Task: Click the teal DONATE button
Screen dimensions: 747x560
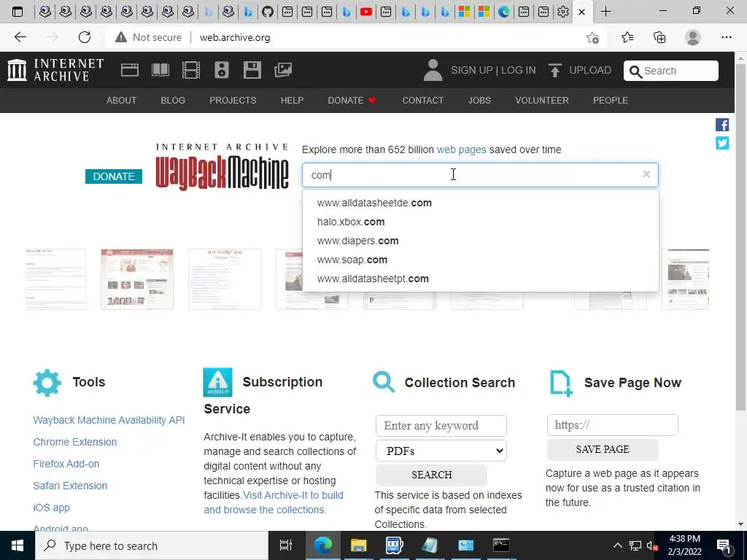Action: tap(113, 176)
